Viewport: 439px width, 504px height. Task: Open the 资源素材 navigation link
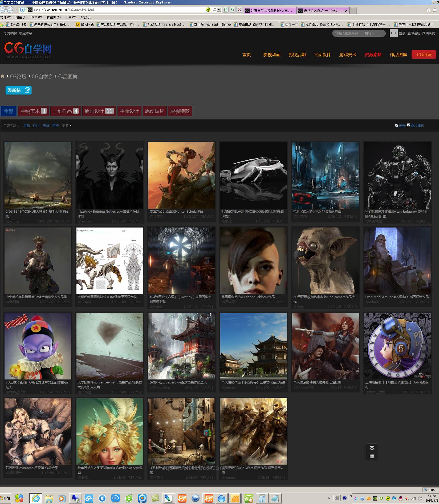pyautogui.click(x=373, y=55)
